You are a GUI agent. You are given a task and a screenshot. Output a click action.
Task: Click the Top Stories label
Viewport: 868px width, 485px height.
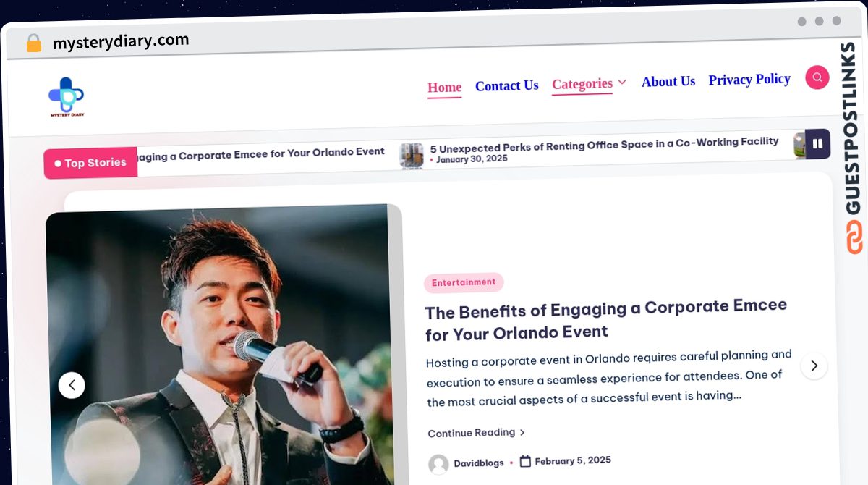(x=90, y=163)
